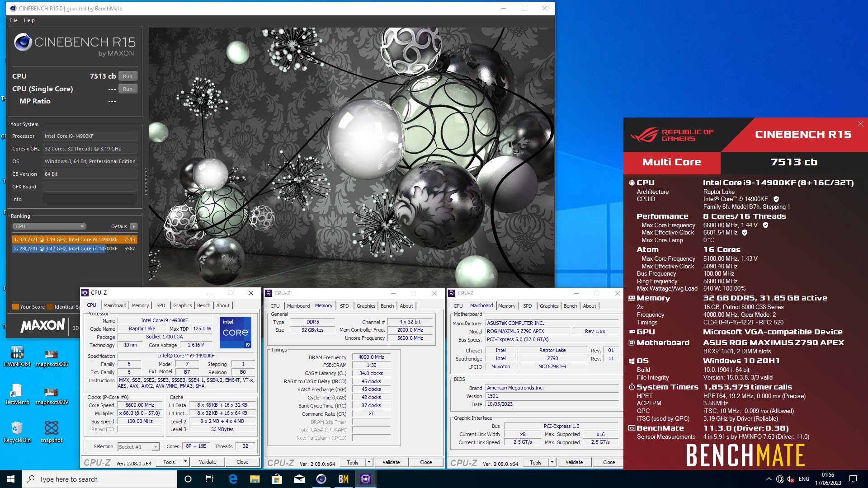868x488 pixels.
Task: Open the Socket #1 selection dropdown
Action: pos(138,446)
